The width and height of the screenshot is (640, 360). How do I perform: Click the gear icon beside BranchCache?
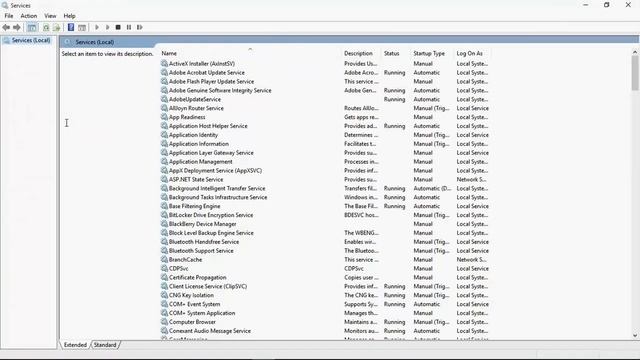click(164, 259)
